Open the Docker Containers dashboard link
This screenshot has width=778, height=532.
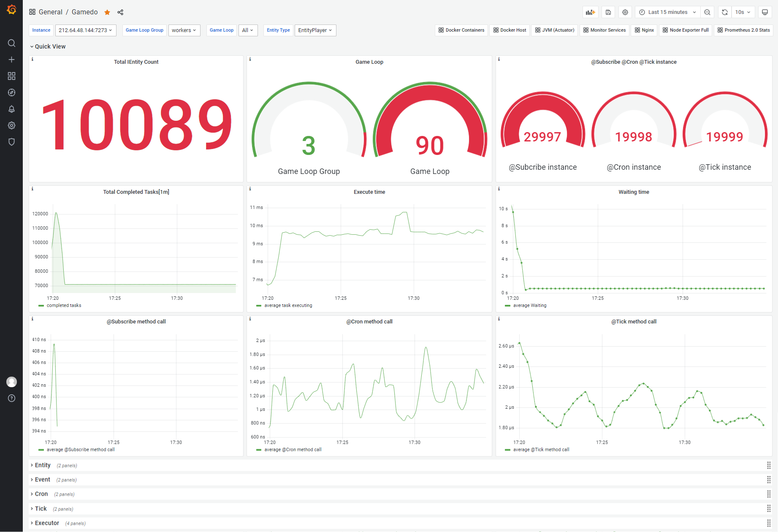tap(461, 30)
